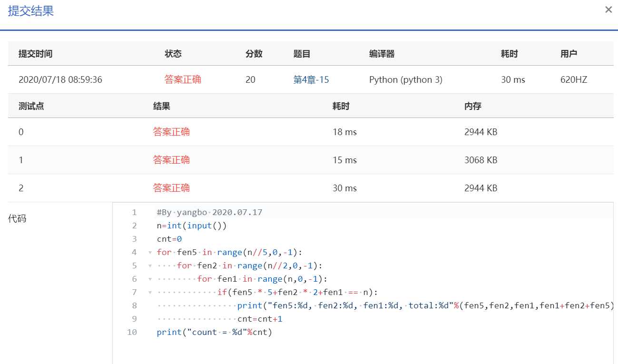The image size is (618, 364).
Task: Click the 答案正确 result for test point 1
Action: [171, 160]
